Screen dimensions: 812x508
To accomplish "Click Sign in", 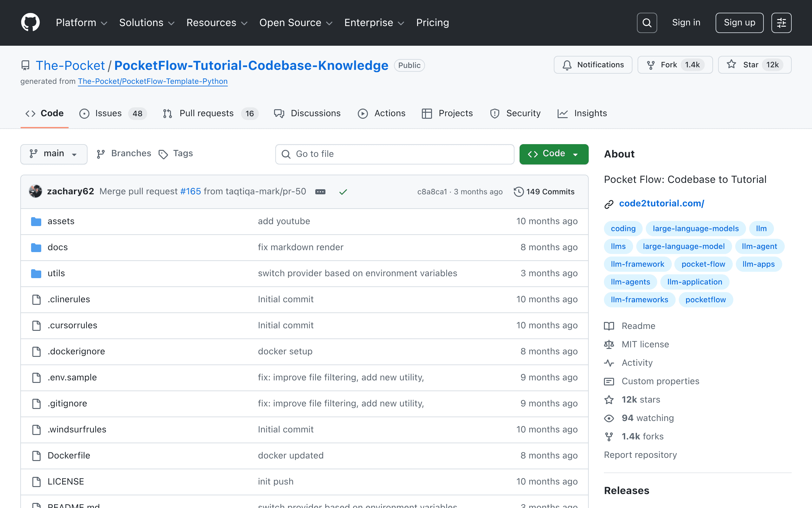I will point(686,23).
